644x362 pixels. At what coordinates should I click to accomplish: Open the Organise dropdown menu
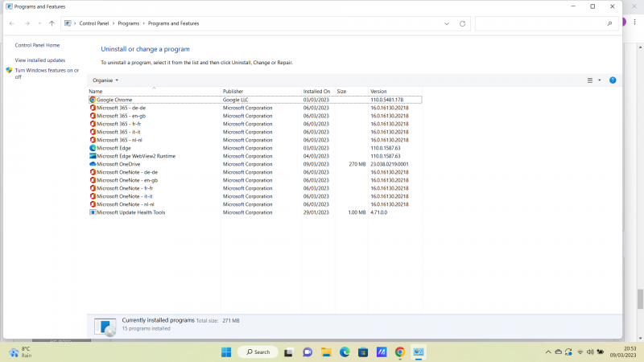105,80
